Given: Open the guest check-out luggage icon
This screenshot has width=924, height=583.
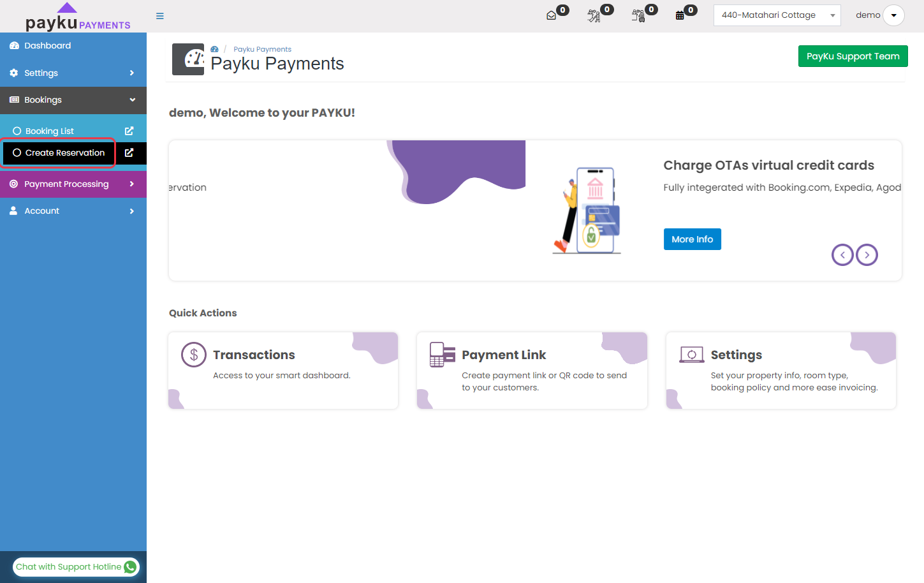Looking at the screenshot, I should point(638,16).
